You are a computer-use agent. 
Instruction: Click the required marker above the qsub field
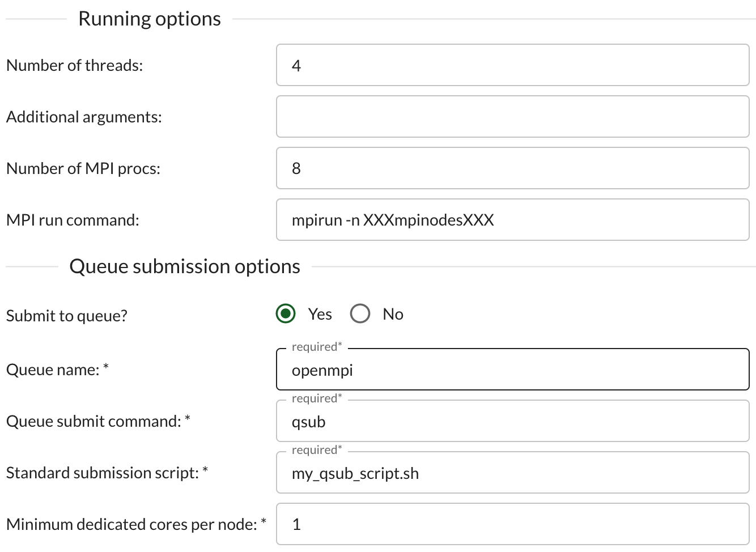click(x=315, y=398)
